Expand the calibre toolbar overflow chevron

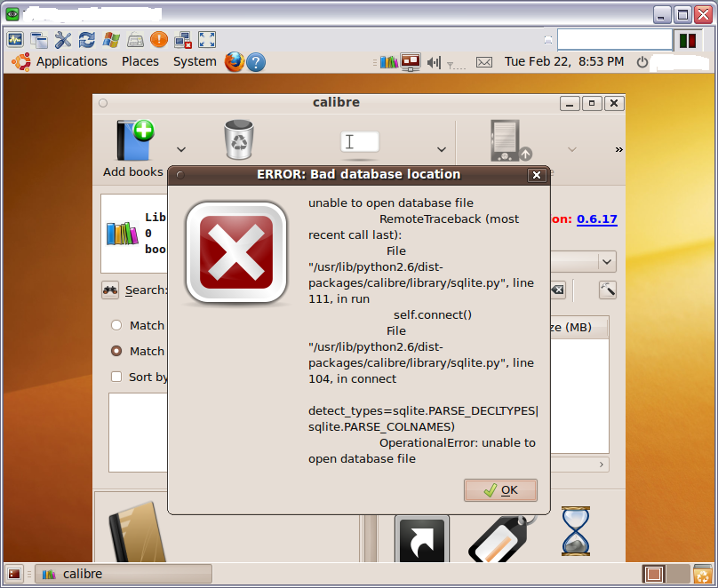point(618,149)
